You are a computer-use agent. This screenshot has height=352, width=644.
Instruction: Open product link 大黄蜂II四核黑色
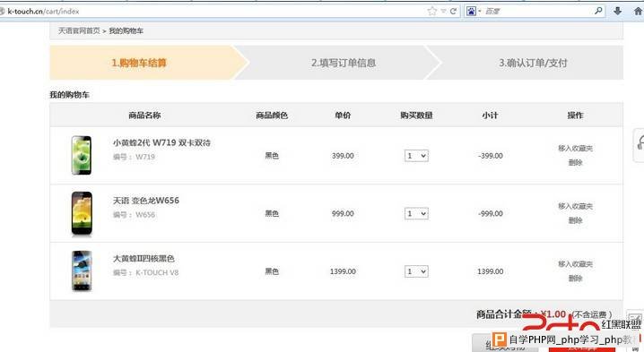pos(144,259)
